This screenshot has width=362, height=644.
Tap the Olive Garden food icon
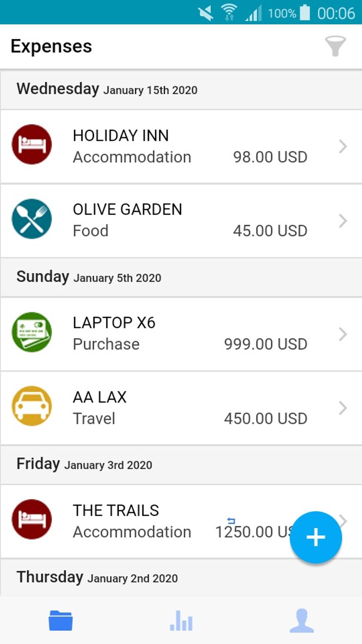click(x=32, y=219)
